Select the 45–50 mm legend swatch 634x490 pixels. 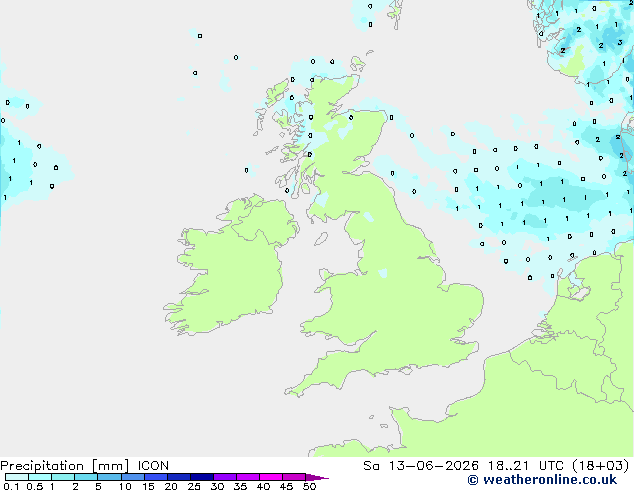coord(294,477)
